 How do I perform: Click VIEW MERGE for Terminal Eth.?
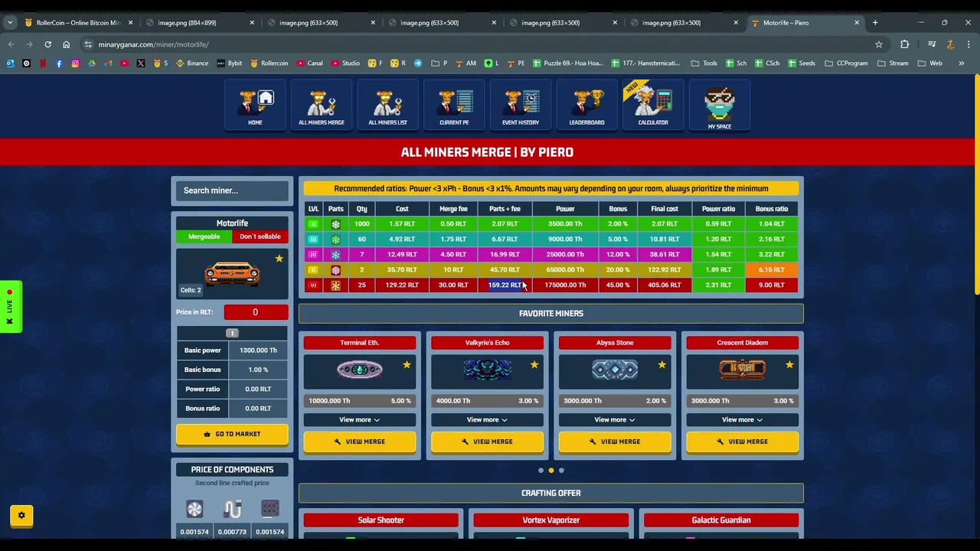pos(360,442)
